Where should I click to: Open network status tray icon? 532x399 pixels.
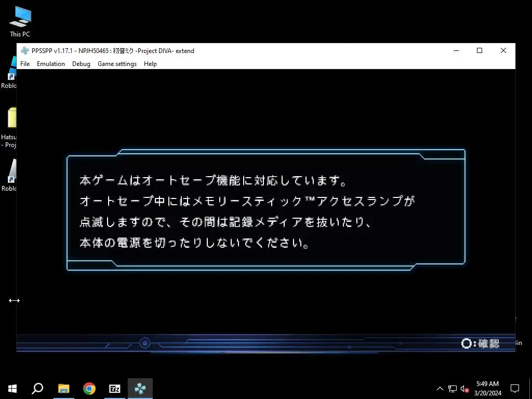[x=453, y=389]
